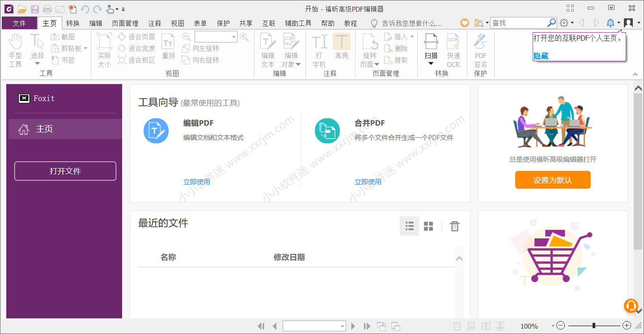Expand the Rotate Pages (旋转页面) dropdown
Image resolution: width=644 pixels, height=334 pixels.
[x=377, y=64]
